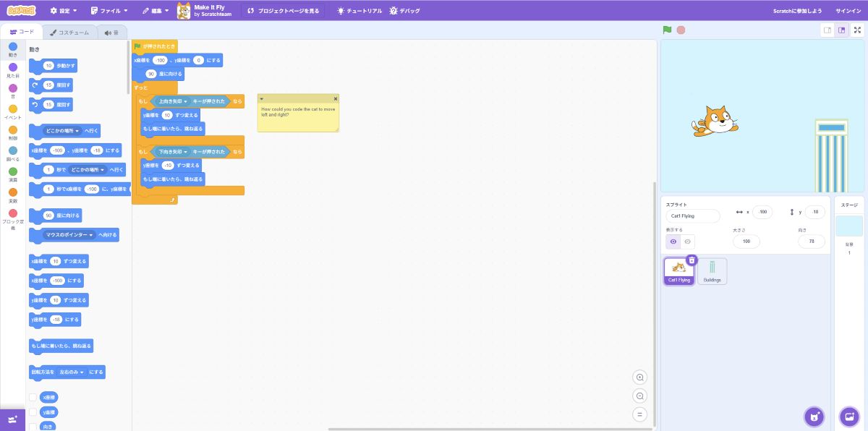The height and width of the screenshot is (431, 868).
Task: Enable the x座標 variable checkbox
Action: click(33, 398)
